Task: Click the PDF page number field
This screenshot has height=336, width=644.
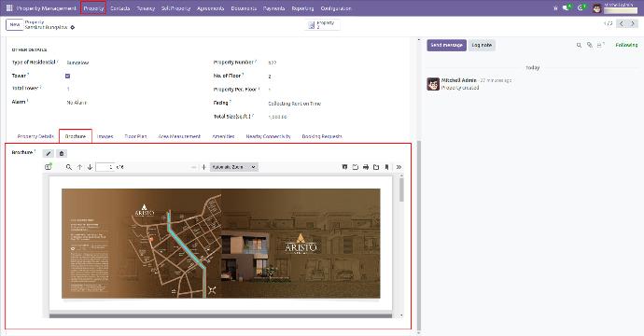Action: (105, 167)
